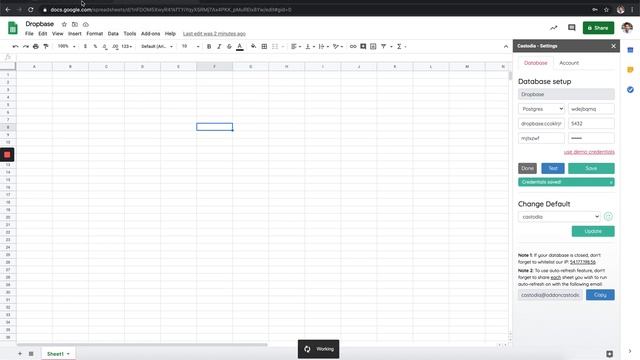Image resolution: width=640 pixels, height=360 pixels.
Task: Open the comment history icon
Action: coord(571,28)
